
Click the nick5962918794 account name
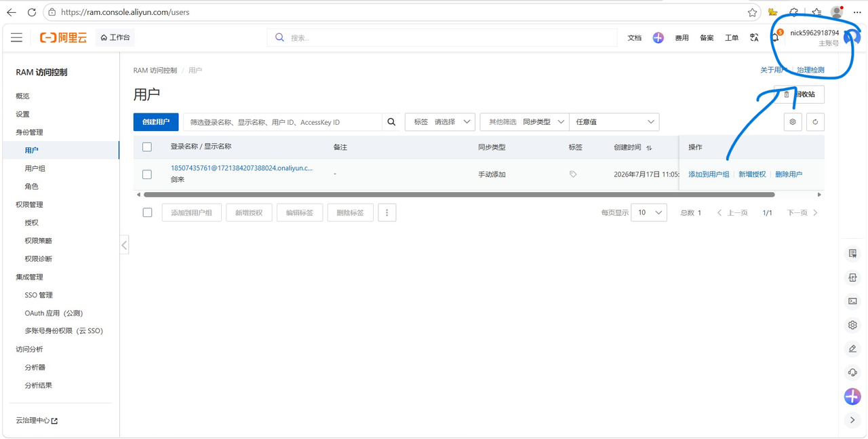coord(814,33)
